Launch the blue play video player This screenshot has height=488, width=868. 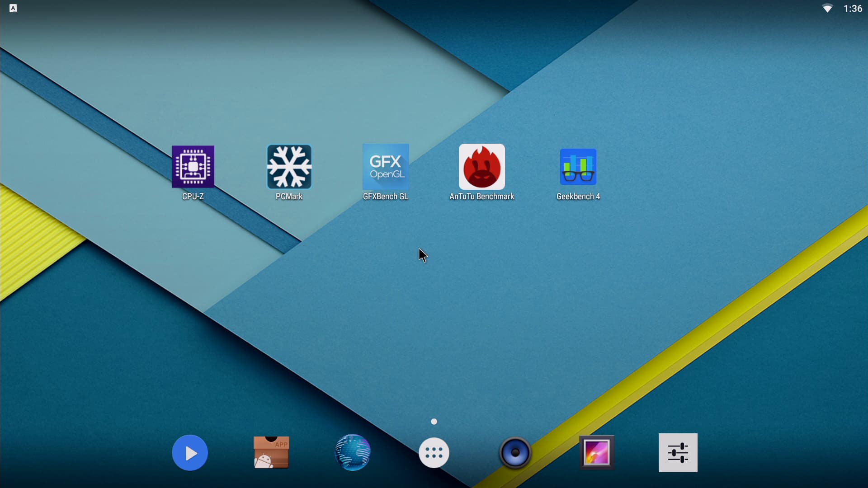tap(190, 453)
